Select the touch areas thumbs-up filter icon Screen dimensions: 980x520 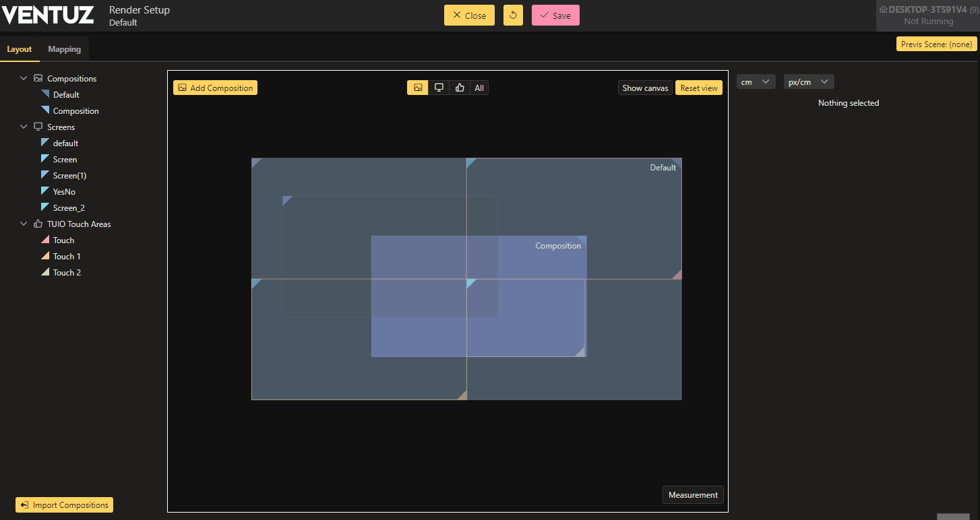click(x=460, y=88)
